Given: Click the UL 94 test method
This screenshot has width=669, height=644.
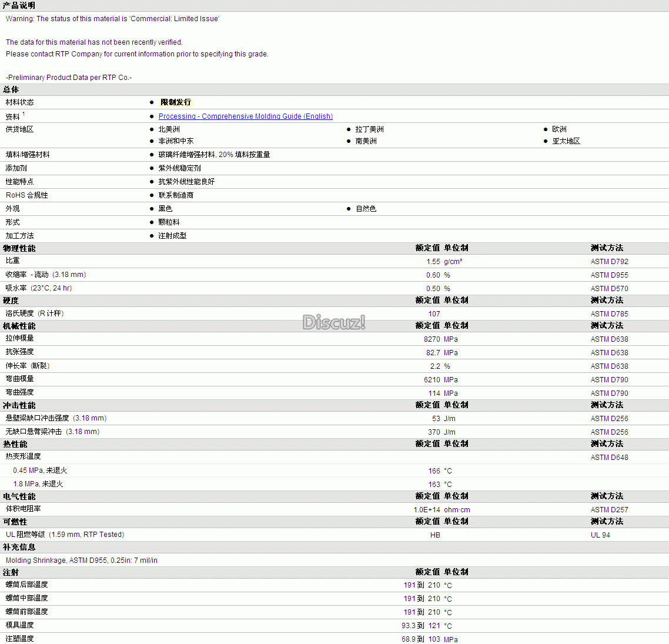Looking at the screenshot, I should coord(600,535).
